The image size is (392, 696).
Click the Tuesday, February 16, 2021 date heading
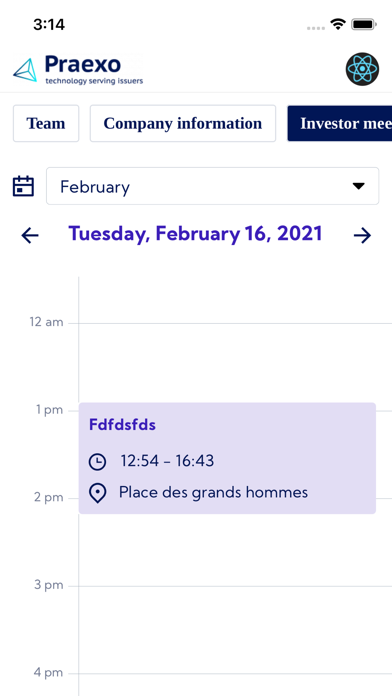(195, 234)
